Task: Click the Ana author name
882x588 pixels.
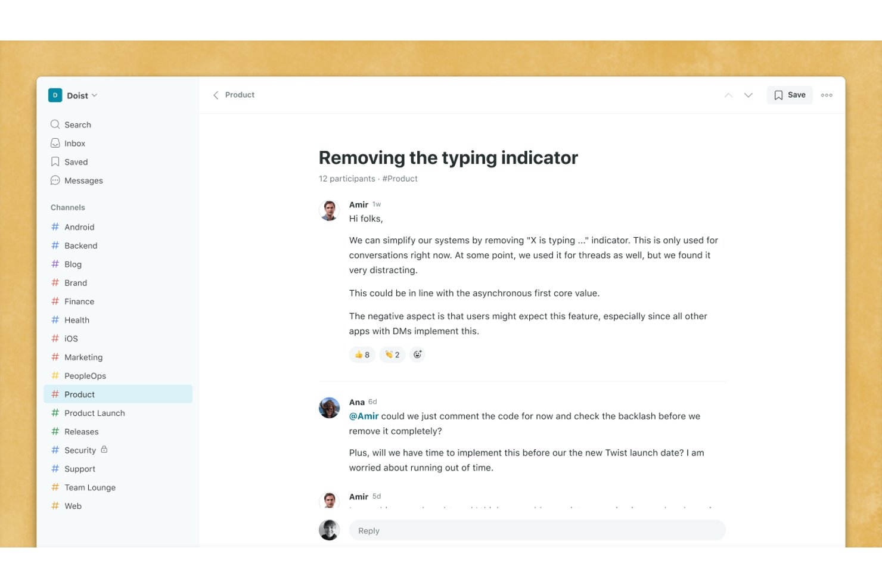Action: coord(357,402)
